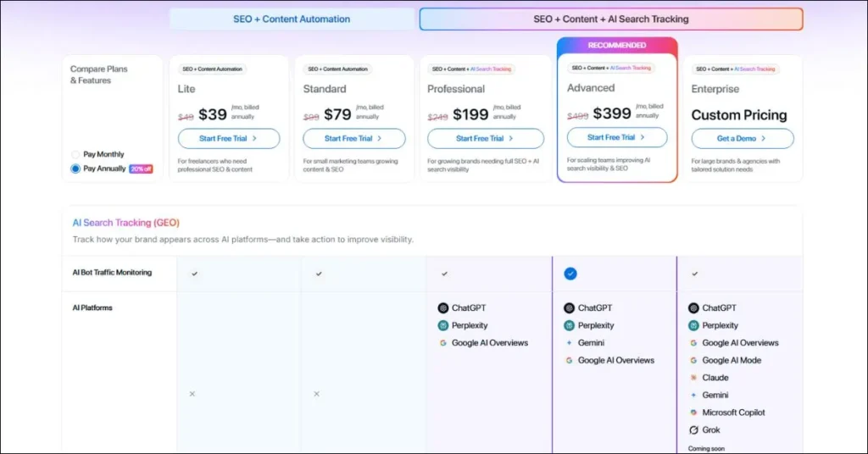Click the AI Bot Traffic Monitoring row label
This screenshot has height=454, width=868.
point(112,273)
